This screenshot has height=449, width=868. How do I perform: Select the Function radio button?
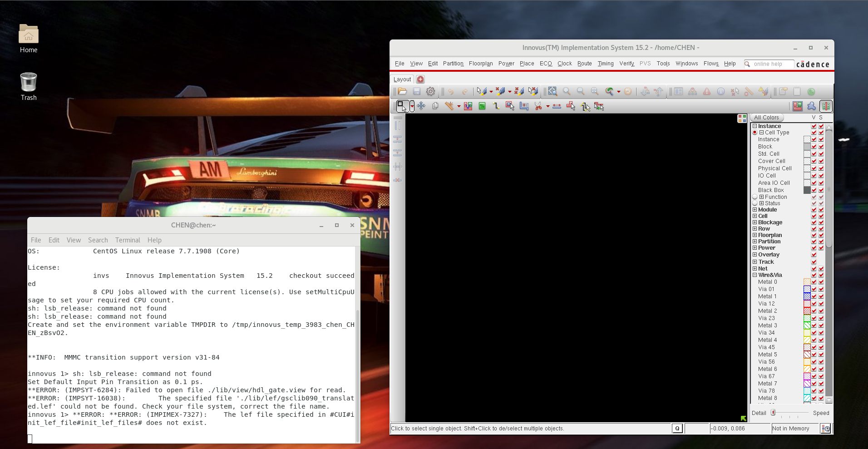tap(754, 197)
